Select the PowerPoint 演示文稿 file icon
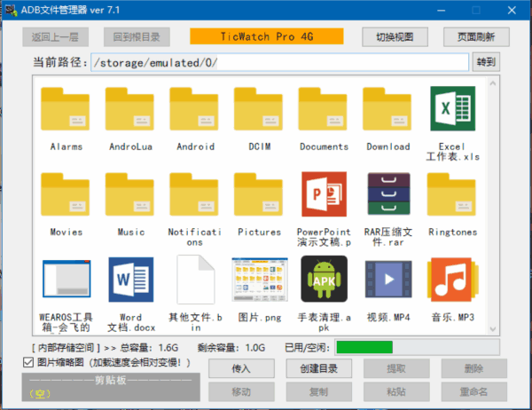Screen dimensions: 532x410 click(x=324, y=195)
